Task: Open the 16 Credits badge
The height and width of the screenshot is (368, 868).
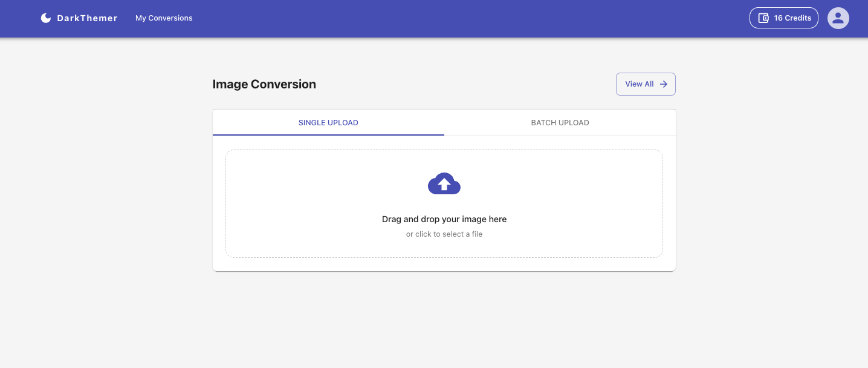Action: [784, 18]
